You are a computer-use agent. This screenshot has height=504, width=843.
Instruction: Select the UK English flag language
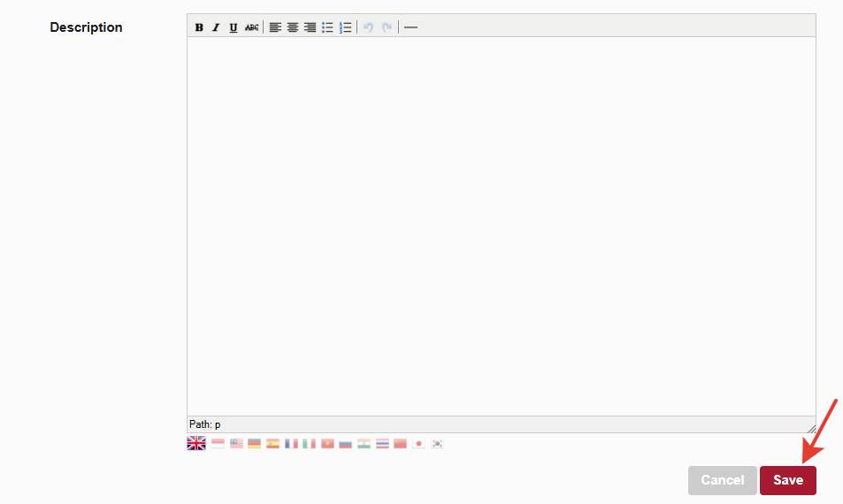[196, 443]
